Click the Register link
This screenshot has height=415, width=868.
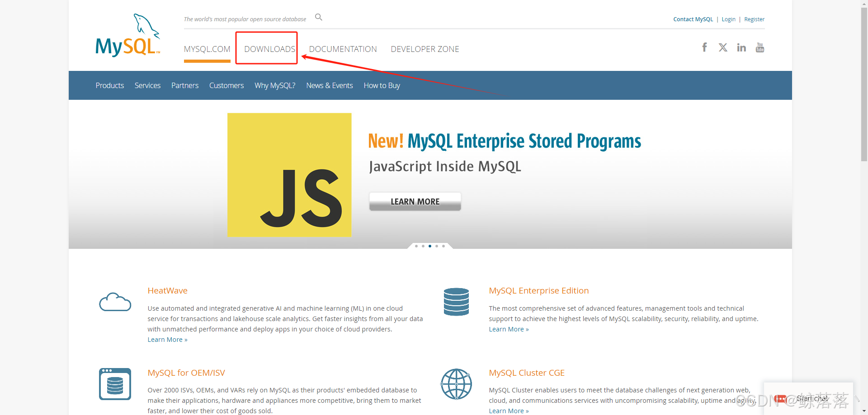(x=754, y=19)
